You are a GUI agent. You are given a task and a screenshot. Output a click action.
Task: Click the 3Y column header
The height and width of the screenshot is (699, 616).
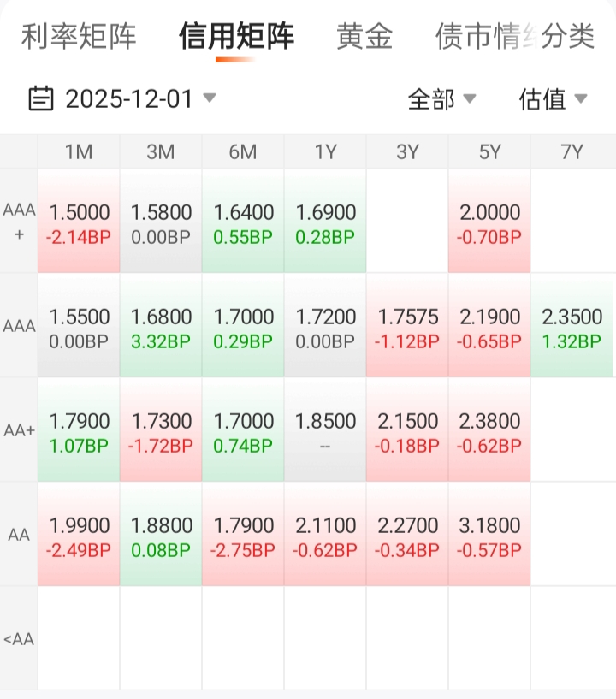(407, 152)
